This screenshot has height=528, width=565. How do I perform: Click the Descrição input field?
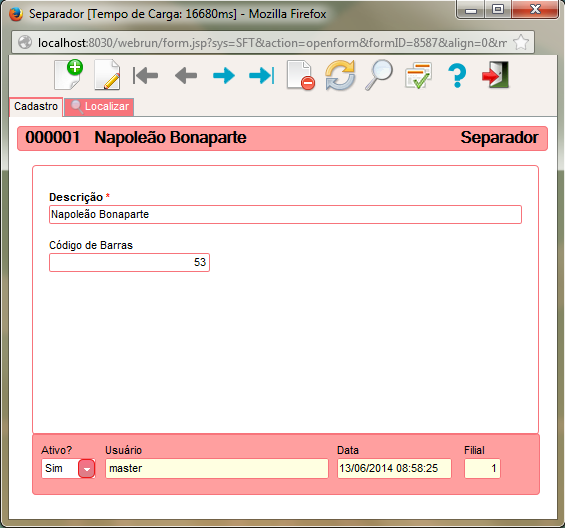285,214
